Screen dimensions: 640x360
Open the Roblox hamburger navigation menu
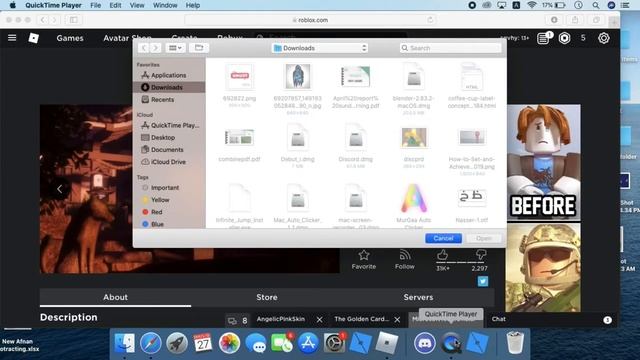click(x=12, y=38)
